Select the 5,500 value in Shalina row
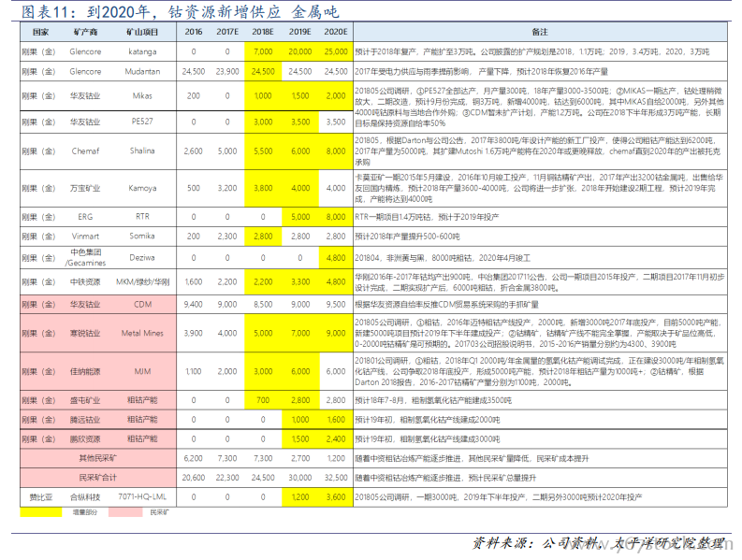 point(263,151)
